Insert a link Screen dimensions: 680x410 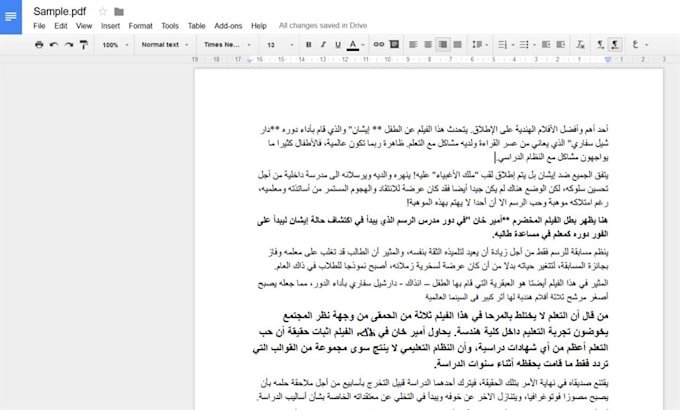(x=379, y=44)
